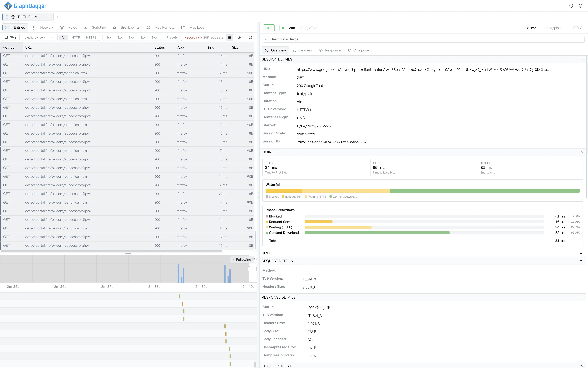Toggle the list view icon
This screenshot has height=368, width=588.
[x=230, y=37]
